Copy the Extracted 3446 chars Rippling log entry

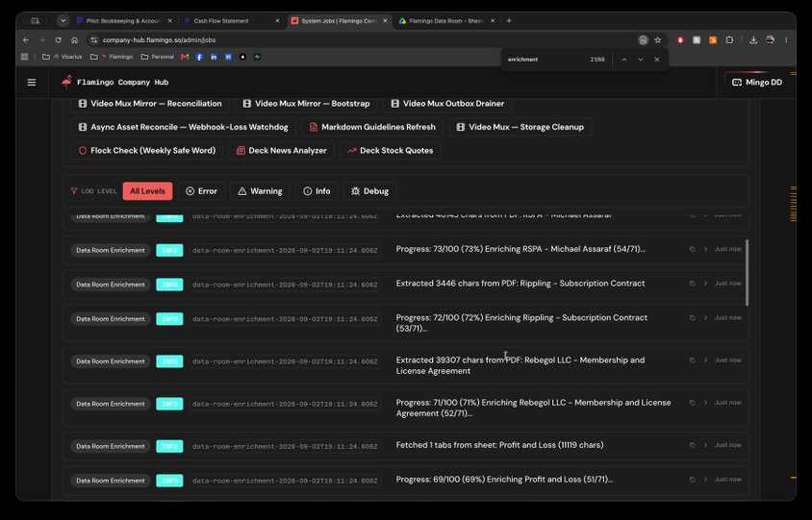(x=692, y=284)
